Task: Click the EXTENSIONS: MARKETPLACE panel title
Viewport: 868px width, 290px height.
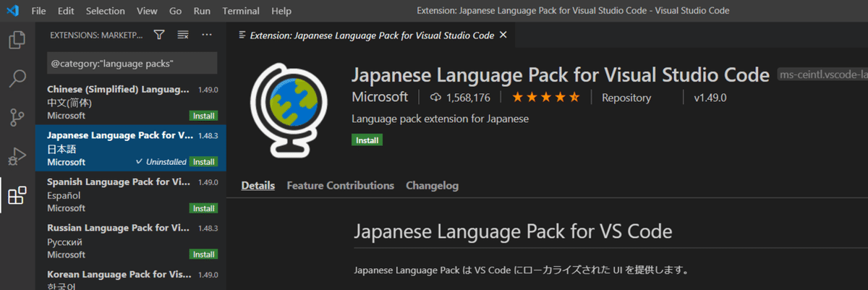Action: (96, 35)
